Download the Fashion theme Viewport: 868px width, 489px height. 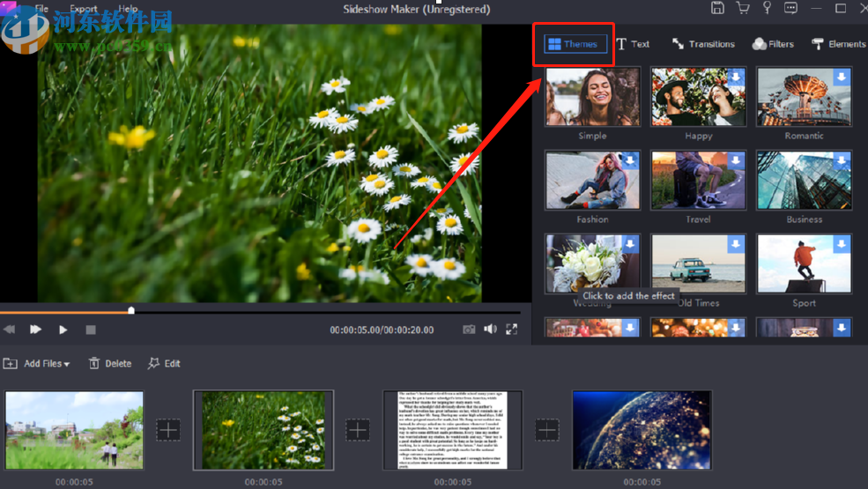(x=630, y=160)
